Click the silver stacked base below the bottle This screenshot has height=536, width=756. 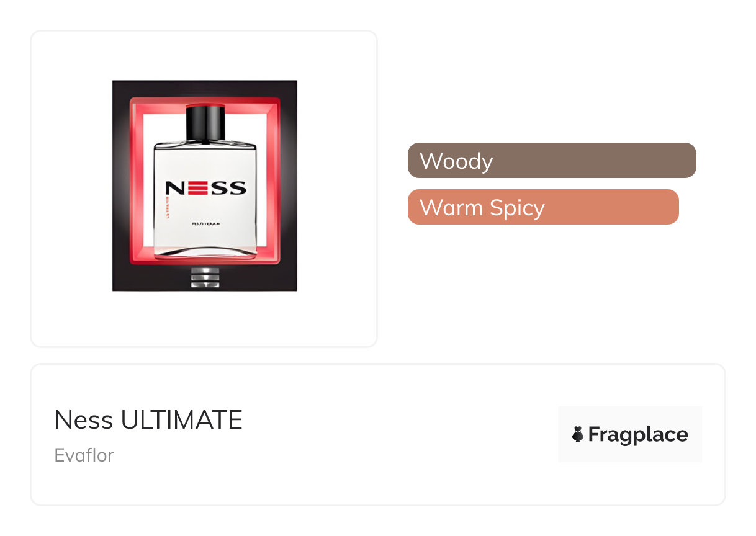click(x=205, y=278)
